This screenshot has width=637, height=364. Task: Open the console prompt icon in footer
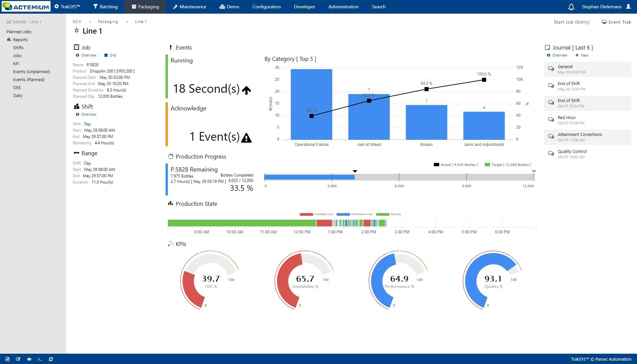tap(40, 359)
